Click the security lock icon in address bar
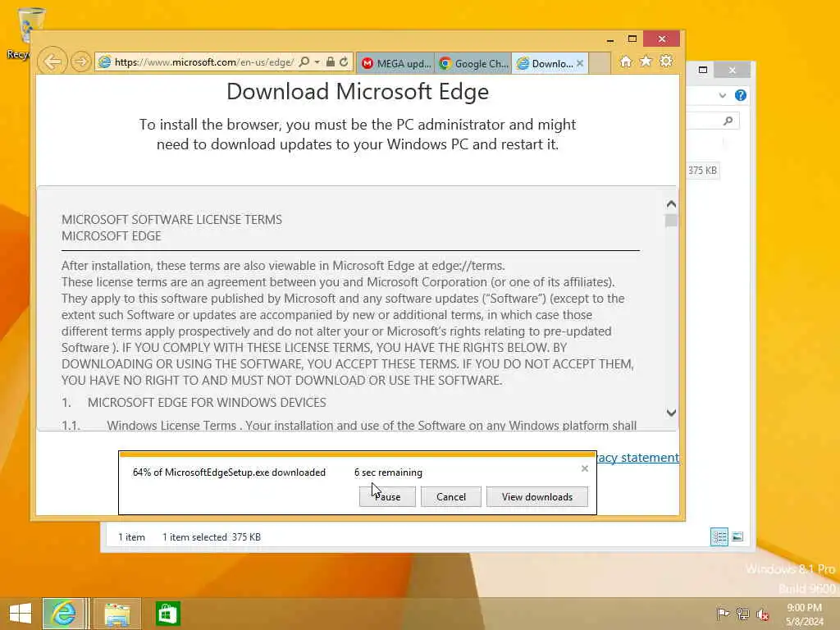This screenshot has height=630, width=840. (331, 62)
